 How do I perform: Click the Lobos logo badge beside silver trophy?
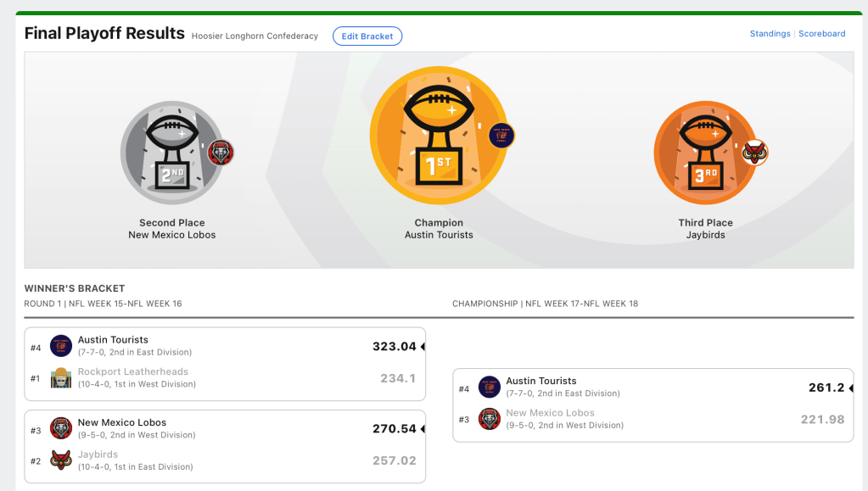coord(221,153)
